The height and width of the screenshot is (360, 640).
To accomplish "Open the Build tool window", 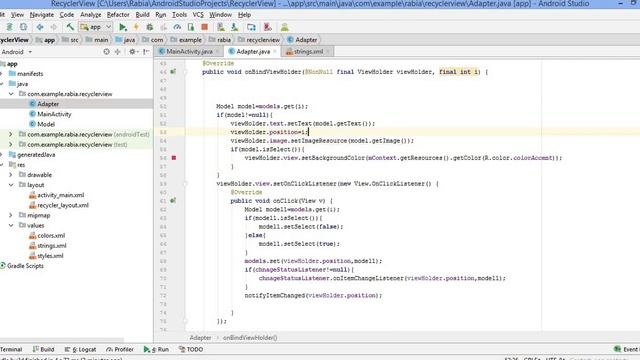I will click(43, 349).
